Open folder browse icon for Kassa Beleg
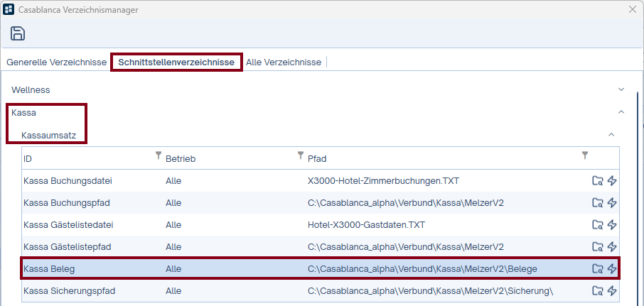 [x=598, y=268]
